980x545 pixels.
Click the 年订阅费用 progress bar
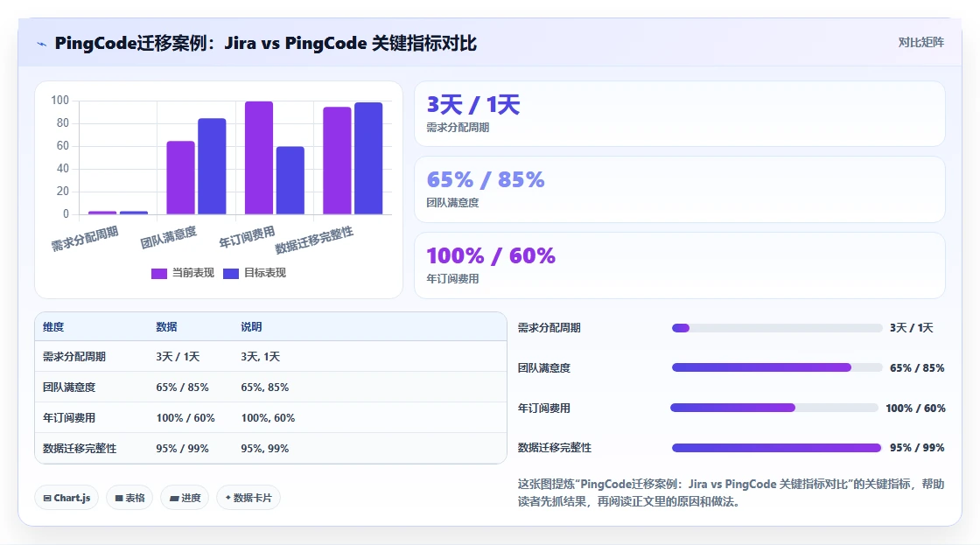tap(773, 409)
